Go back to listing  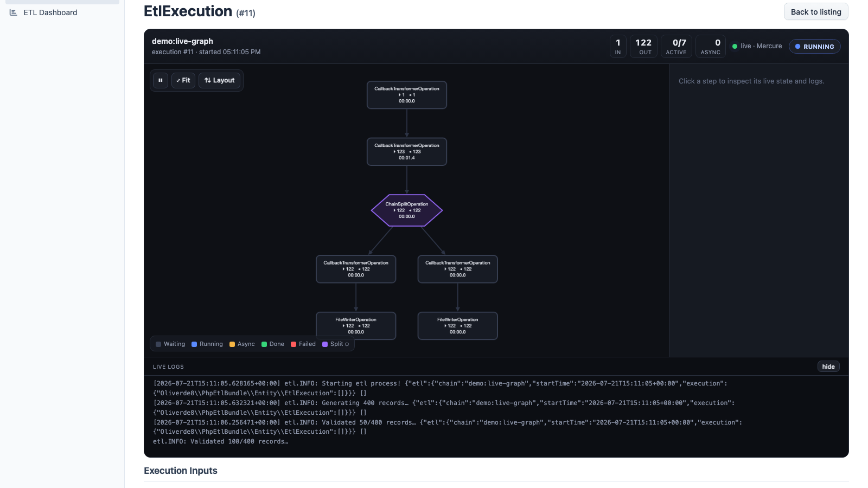[816, 12]
